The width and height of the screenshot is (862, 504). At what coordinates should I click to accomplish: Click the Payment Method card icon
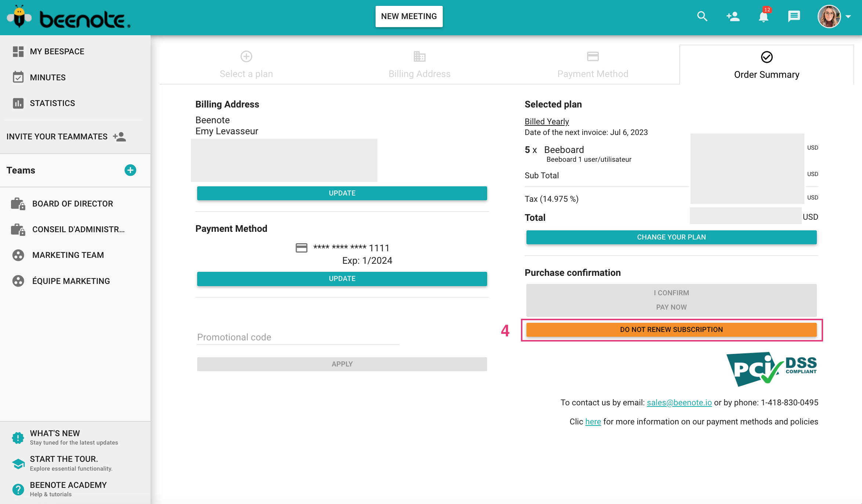coord(593,56)
